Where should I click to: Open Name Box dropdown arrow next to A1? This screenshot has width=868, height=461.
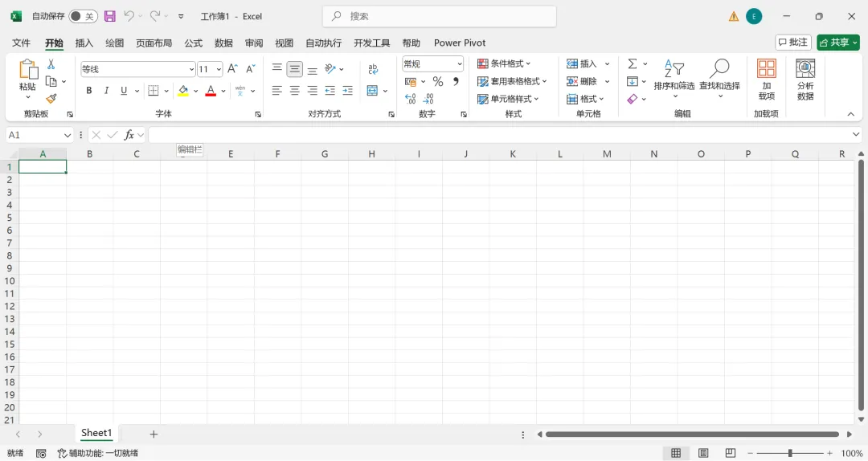pyautogui.click(x=67, y=135)
